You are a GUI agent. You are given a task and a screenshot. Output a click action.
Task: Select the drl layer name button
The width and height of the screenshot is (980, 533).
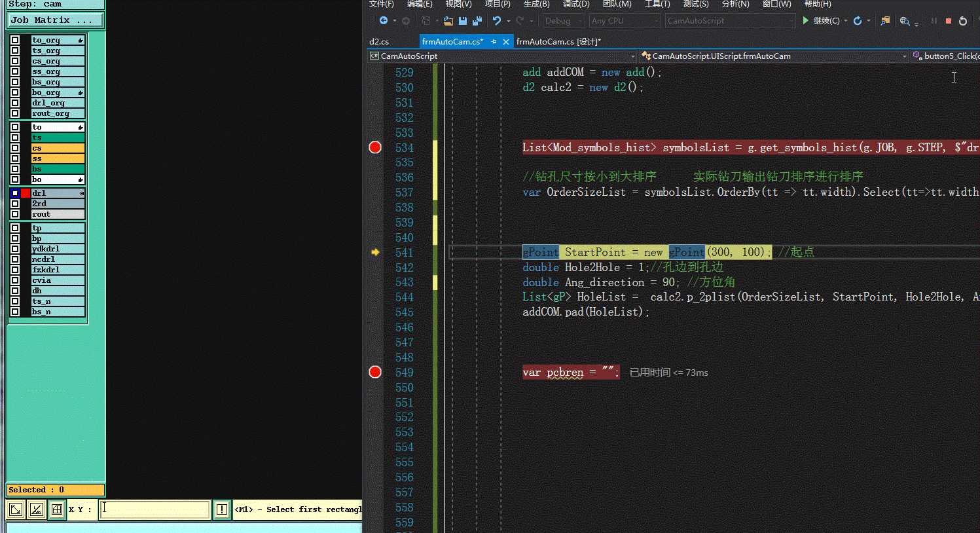pos(58,193)
